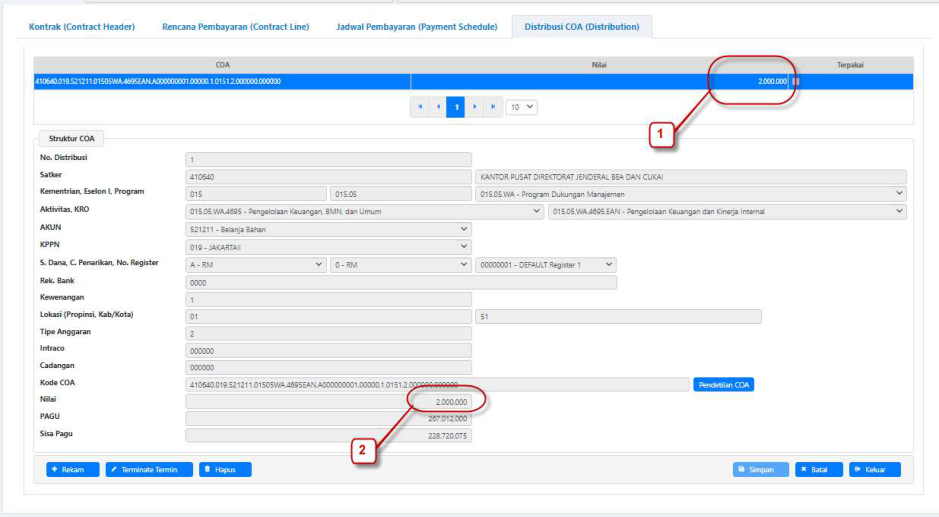This screenshot has height=517, width=939.
Task: Click the Batal cancel button
Action: pyautogui.click(x=819, y=469)
